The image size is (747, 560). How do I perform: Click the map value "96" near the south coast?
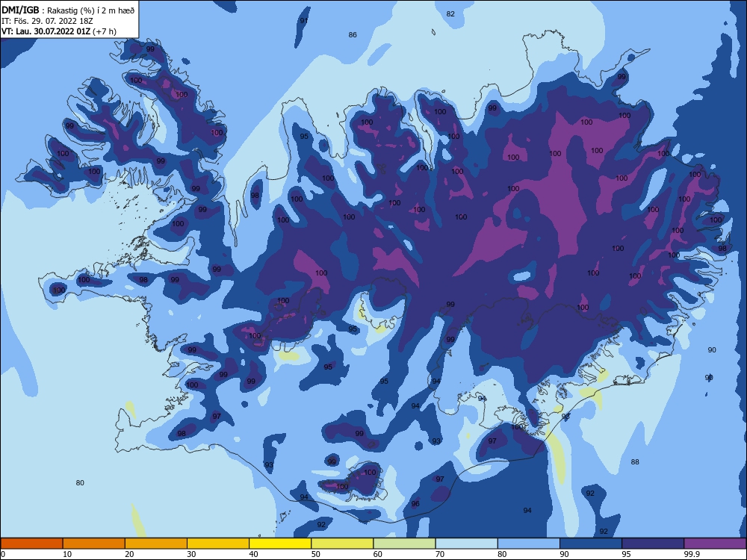(x=415, y=504)
